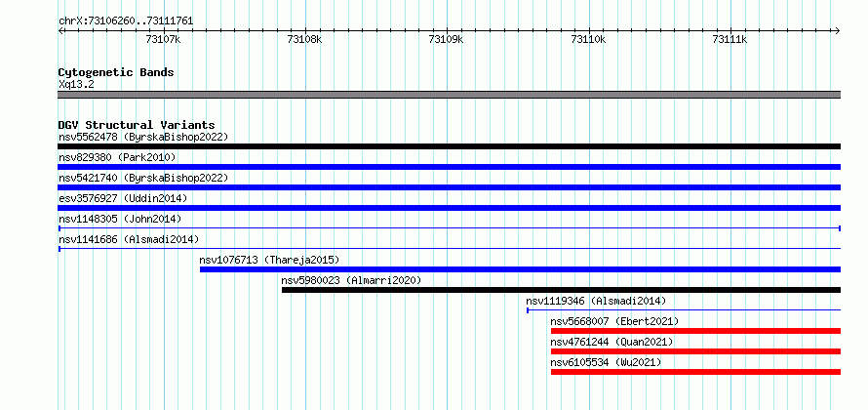Screen dimensions: 868x410
Task: Click nsv1076713 (Thareja2015) label
Action: [x=269, y=260]
